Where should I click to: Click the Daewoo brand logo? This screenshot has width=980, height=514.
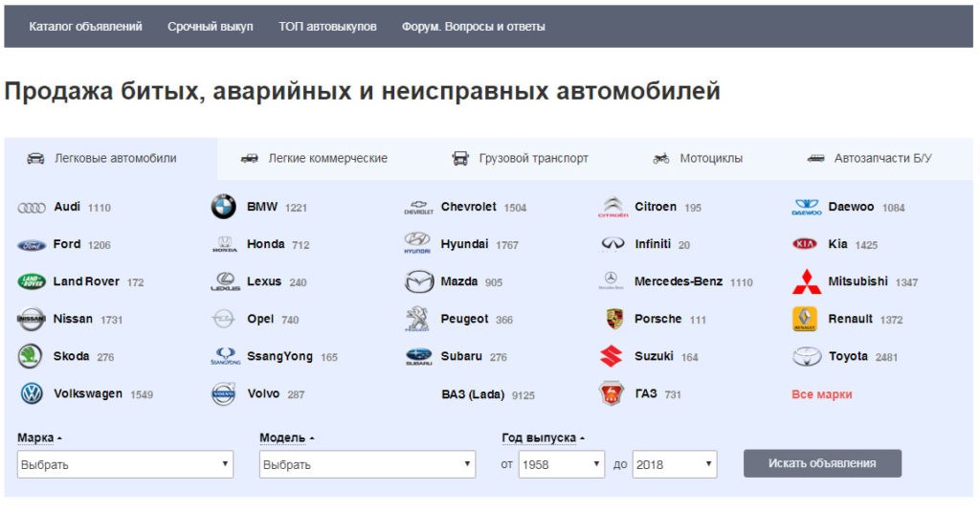[x=806, y=207]
